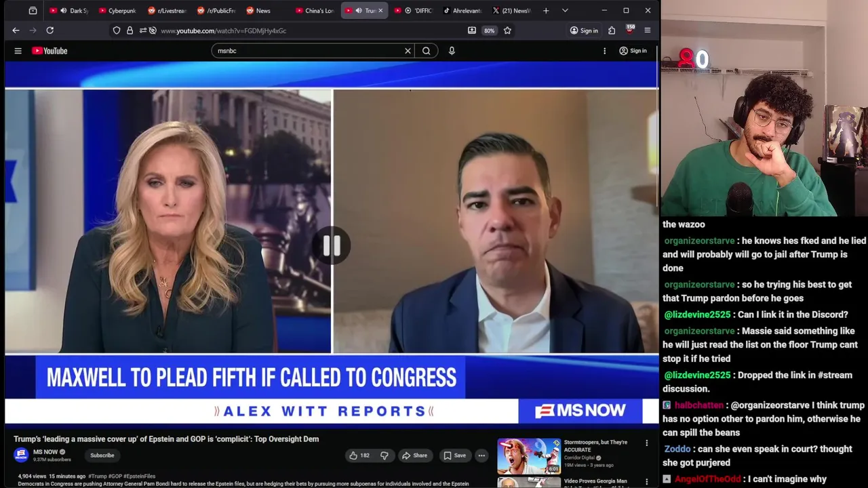Open options menu for Video Proves Georgia Man

click(x=646, y=482)
